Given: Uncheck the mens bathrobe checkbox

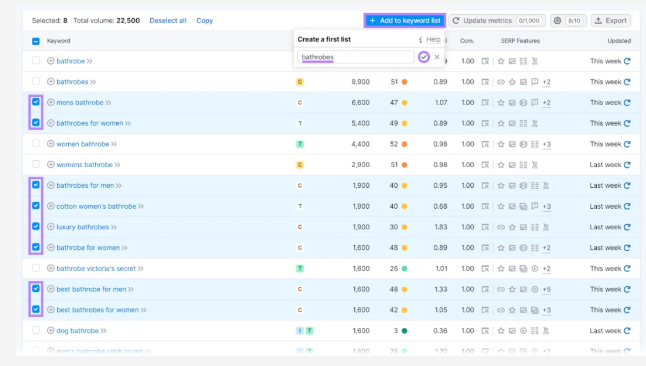Looking at the screenshot, I should (36, 102).
